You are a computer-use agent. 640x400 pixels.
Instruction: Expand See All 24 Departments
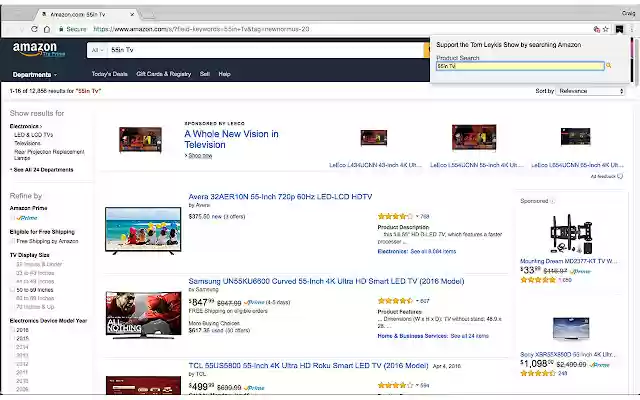(x=42, y=170)
